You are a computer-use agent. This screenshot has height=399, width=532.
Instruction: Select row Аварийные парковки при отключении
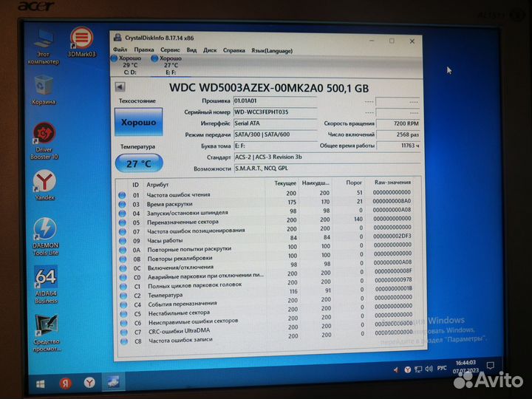(267, 275)
